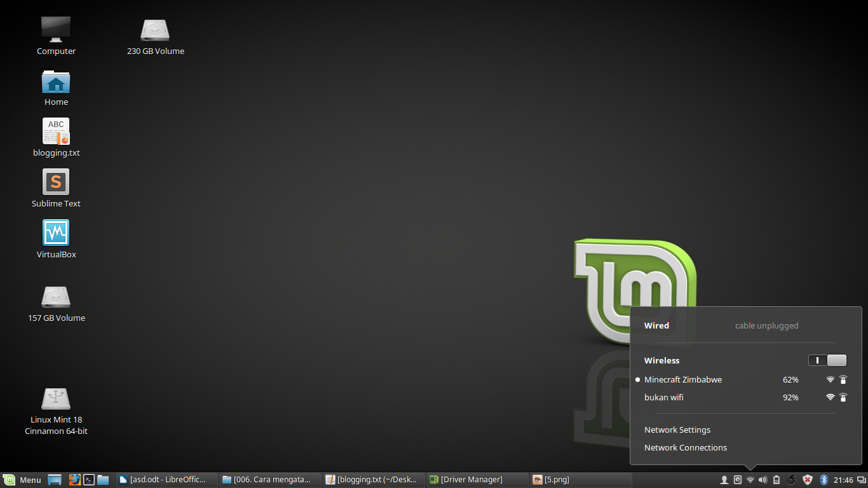Viewport: 868px width, 488px height.
Task: Click the Wireless section label
Action: (662, 360)
